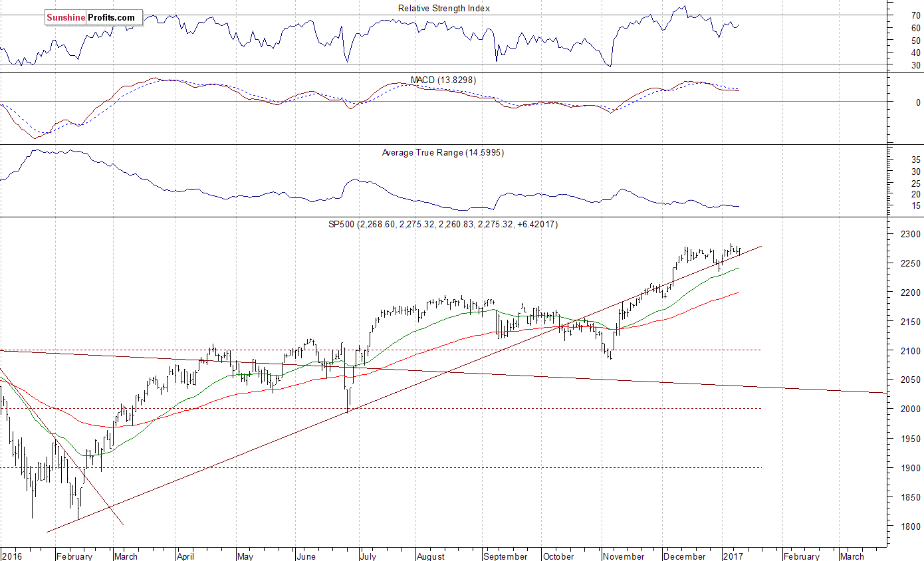Click price axis label 1850
This screenshot has height=561, width=924.
pos(911,498)
